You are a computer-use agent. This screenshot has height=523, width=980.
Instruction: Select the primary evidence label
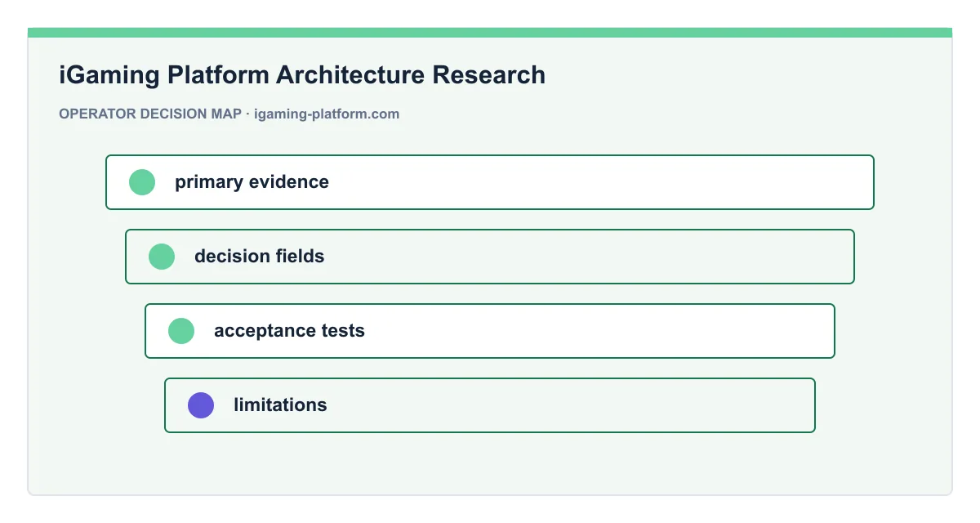tap(252, 182)
